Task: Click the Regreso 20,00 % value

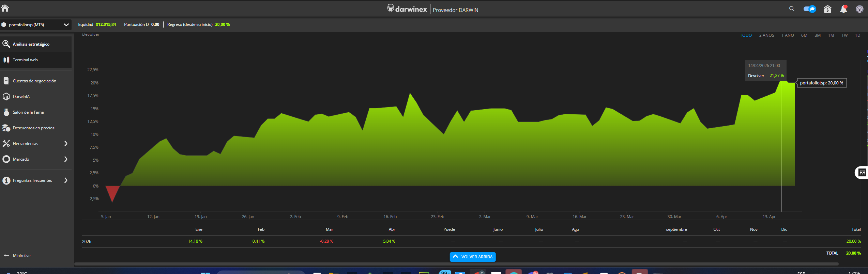Action: click(x=222, y=25)
